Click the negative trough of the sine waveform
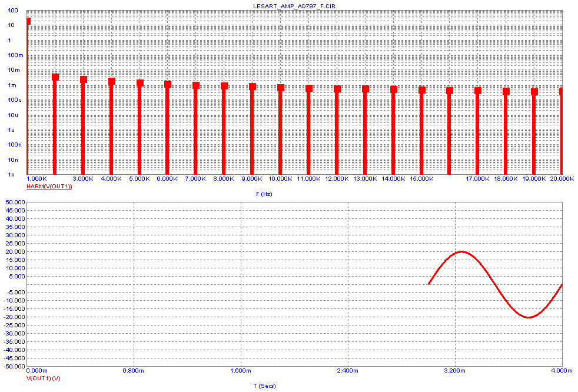 click(529, 317)
